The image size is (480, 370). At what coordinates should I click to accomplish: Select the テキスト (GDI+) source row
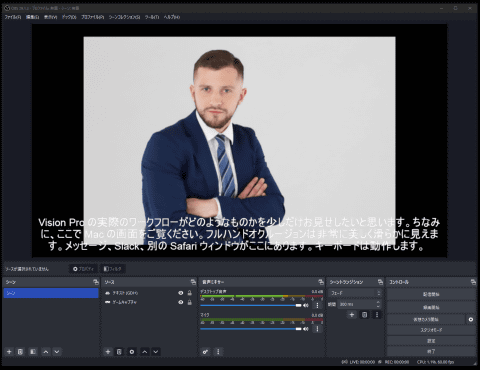pyautogui.click(x=148, y=293)
